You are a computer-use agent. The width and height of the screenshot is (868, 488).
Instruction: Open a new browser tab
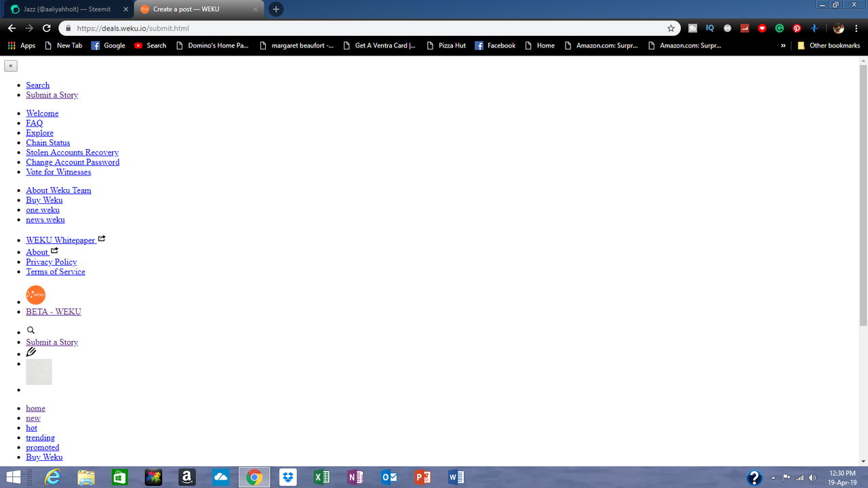pyautogui.click(x=276, y=9)
